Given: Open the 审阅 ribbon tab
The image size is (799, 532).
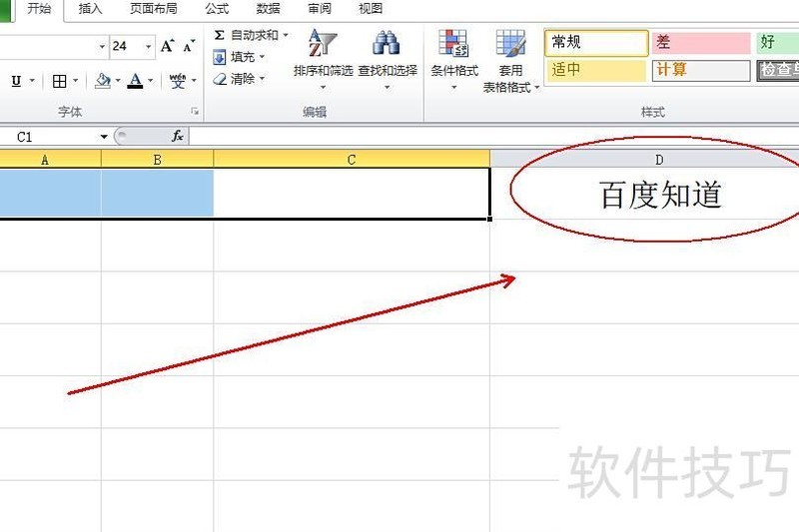Looking at the screenshot, I should coord(320,9).
